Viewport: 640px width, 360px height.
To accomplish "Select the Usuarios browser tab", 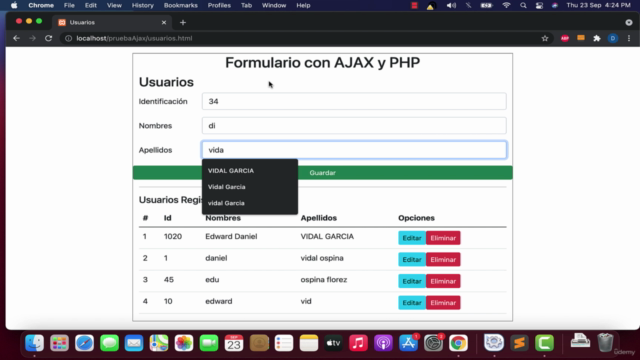I will (x=112, y=22).
